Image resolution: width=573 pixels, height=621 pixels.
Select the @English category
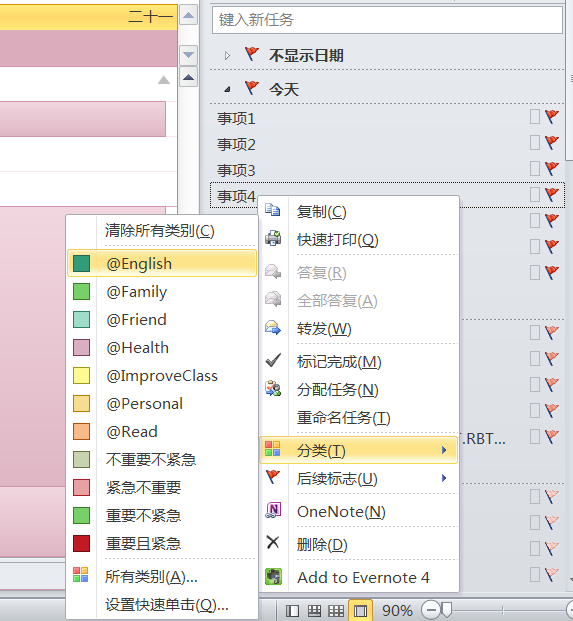[162, 263]
